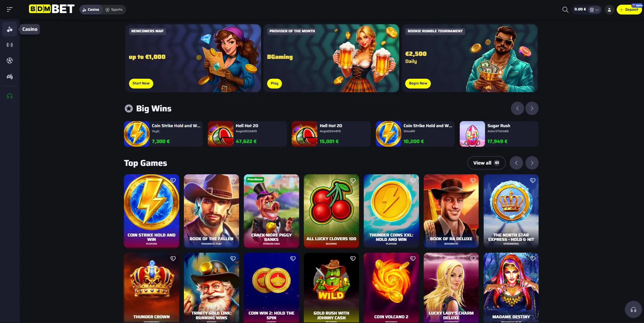
Task: Click the yellow Deposit button
Action: [629, 10]
